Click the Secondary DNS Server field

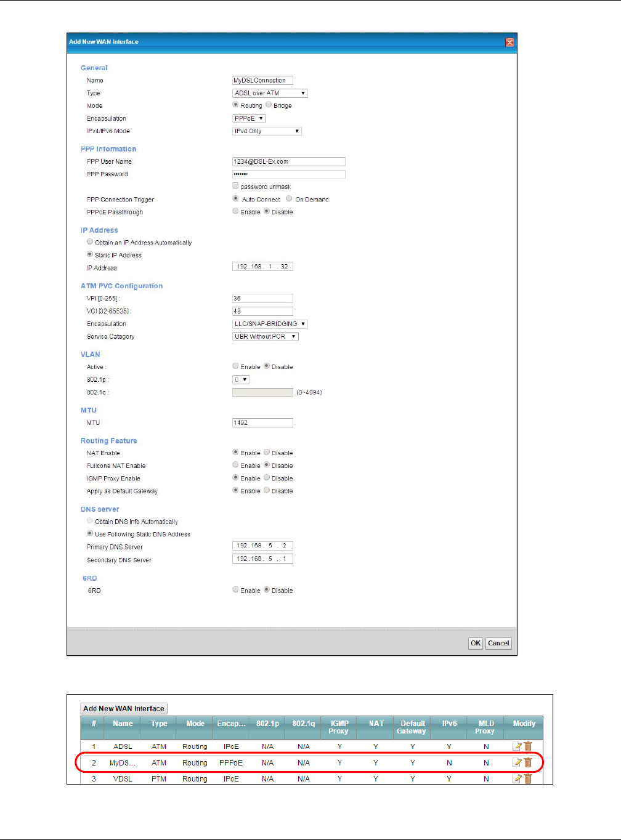tap(262, 559)
